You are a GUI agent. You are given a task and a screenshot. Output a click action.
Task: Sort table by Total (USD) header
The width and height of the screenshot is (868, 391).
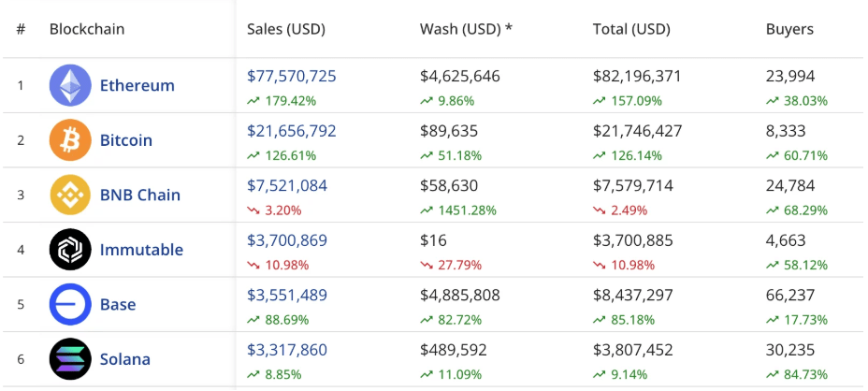(x=631, y=29)
